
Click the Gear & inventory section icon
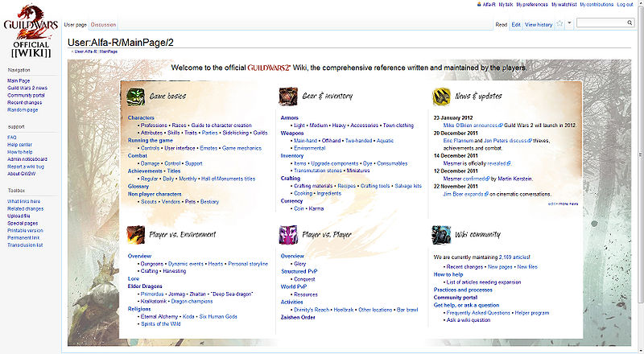point(288,97)
